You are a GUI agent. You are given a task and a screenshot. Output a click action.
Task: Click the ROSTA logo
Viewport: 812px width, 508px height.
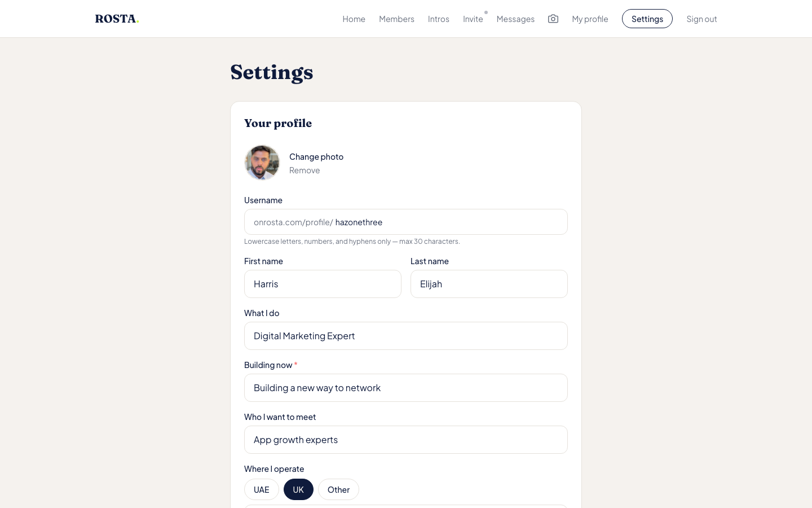[117, 19]
